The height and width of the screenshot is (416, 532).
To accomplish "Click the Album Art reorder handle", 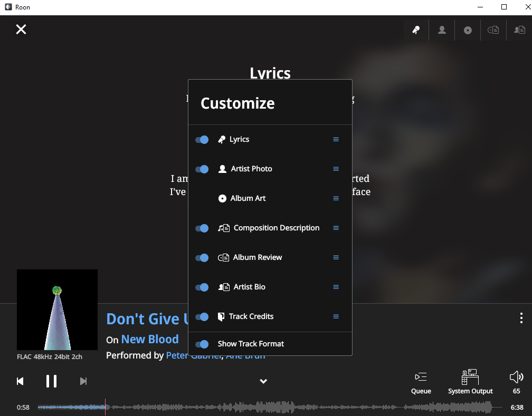I will pos(336,198).
